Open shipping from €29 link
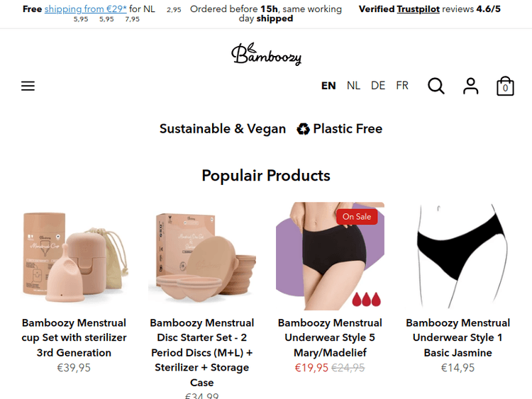 click(x=86, y=9)
